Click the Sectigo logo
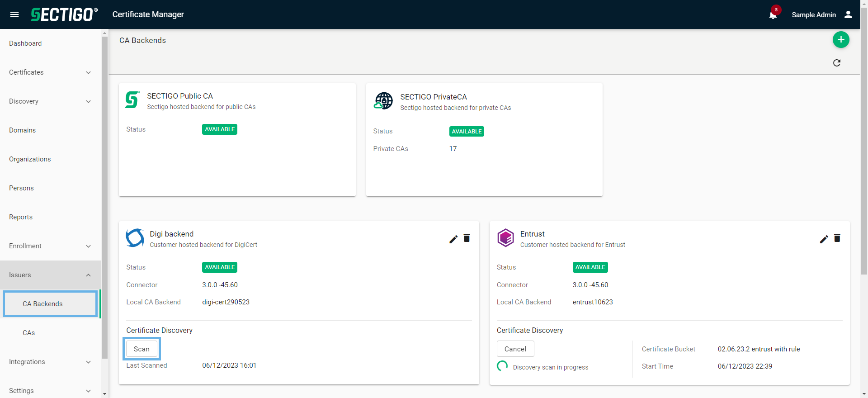The height and width of the screenshot is (398, 868). [64, 14]
